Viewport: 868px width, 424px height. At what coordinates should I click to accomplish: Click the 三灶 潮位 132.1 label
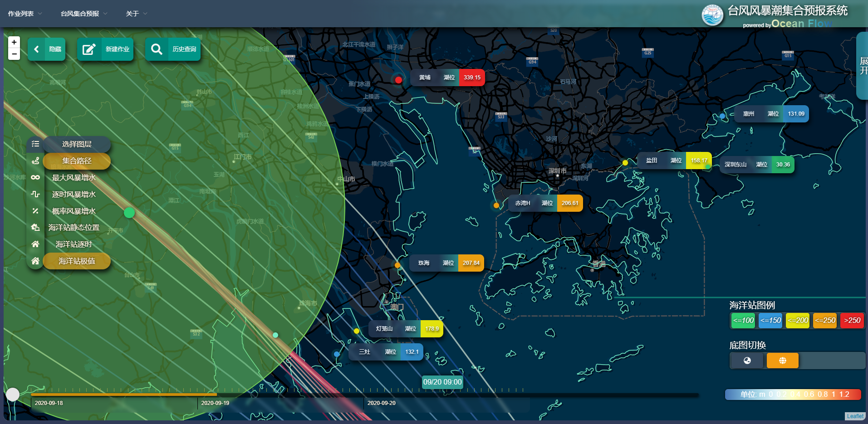(386, 352)
